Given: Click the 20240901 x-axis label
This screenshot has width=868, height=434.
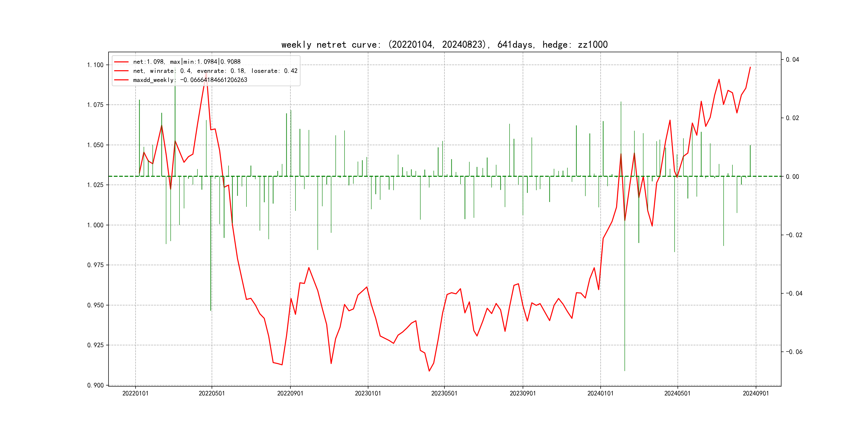Looking at the screenshot, I should click(x=756, y=393).
